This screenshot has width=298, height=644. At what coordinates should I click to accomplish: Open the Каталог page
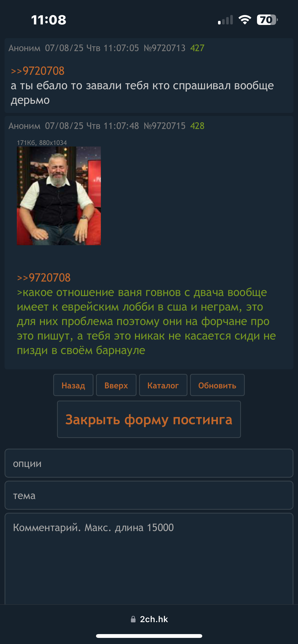[163, 385]
